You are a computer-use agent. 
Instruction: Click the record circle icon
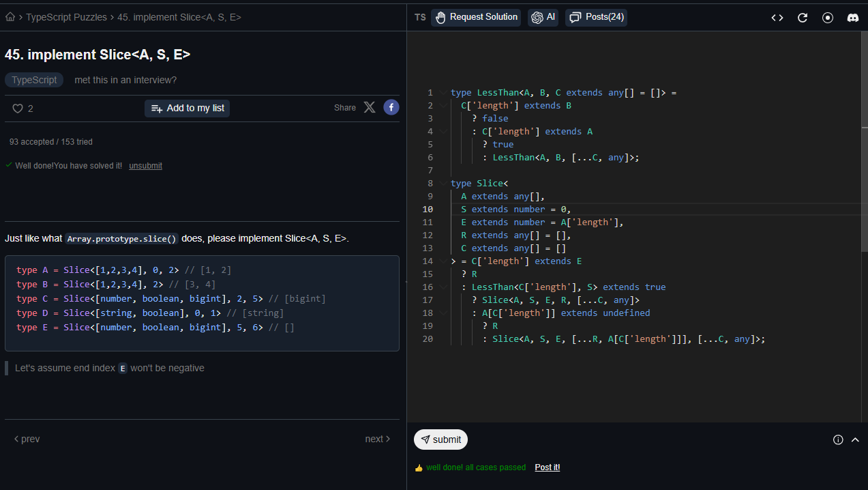tap(828, 18)
